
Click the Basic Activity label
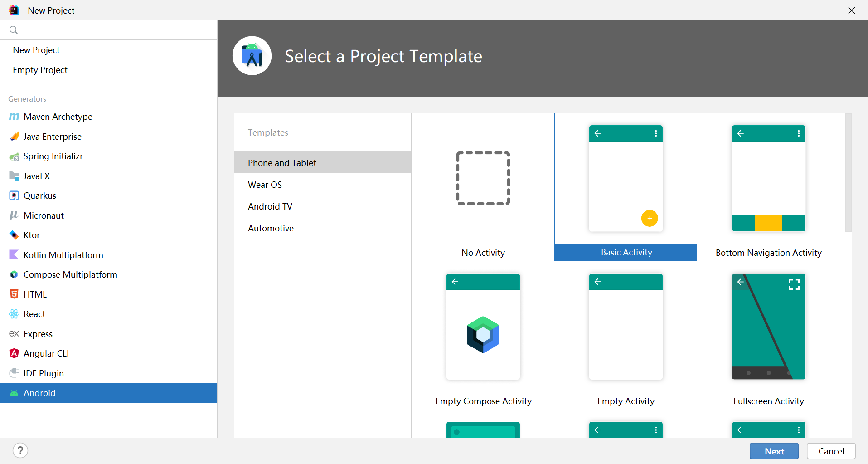point(626,253)
